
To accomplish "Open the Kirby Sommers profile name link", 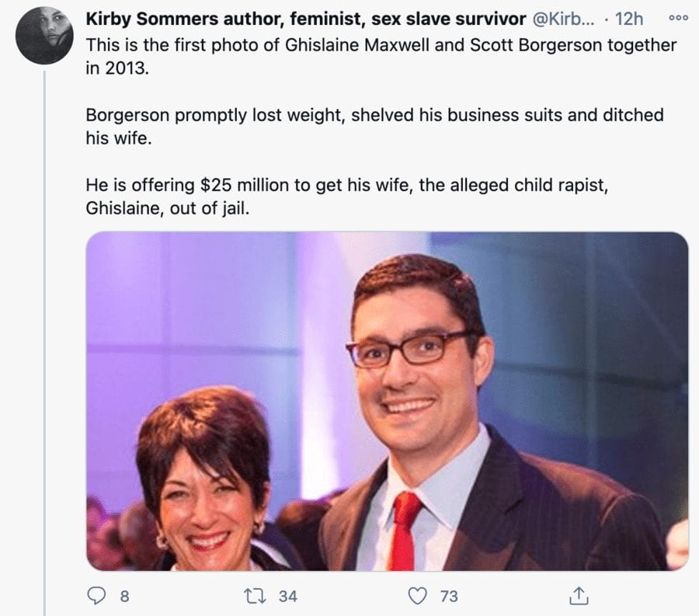I will tap(295, 18).
